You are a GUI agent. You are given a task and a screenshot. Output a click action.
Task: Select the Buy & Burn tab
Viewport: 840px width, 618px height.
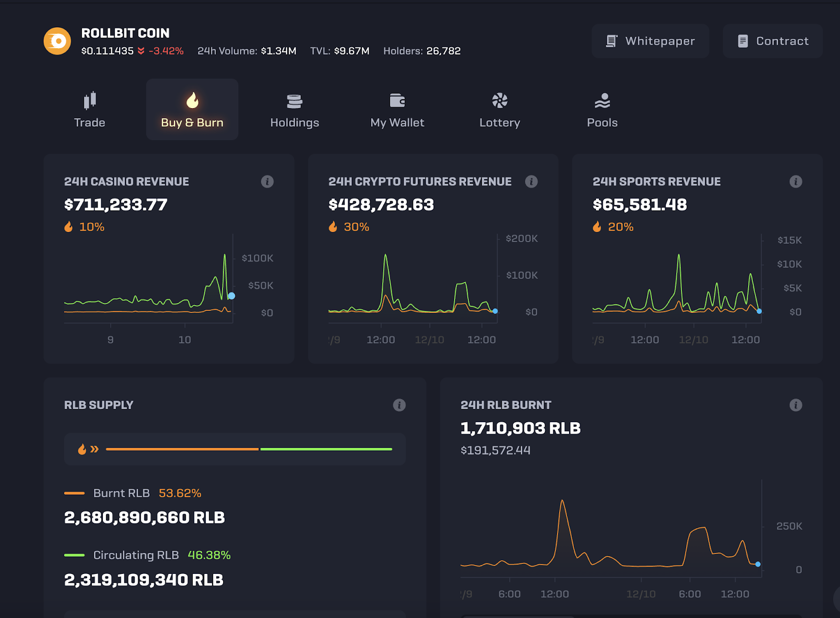tap(192, 109)
